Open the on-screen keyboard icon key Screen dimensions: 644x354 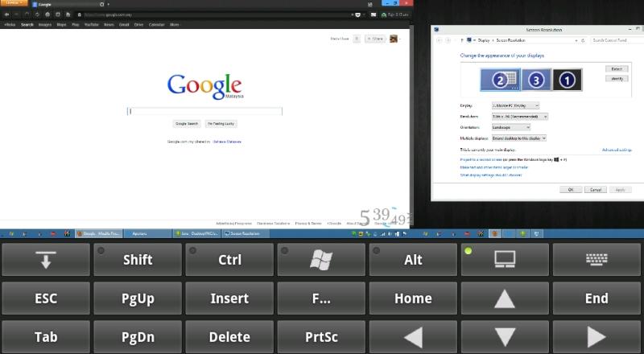click(x=597, y=260)
